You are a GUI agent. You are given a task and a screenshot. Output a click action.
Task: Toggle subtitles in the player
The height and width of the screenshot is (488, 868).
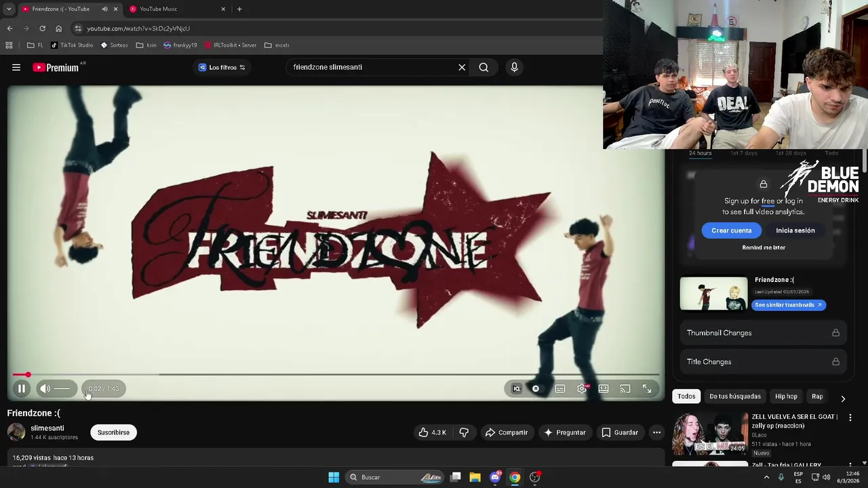pyautogui.click(x=560, y=389)
